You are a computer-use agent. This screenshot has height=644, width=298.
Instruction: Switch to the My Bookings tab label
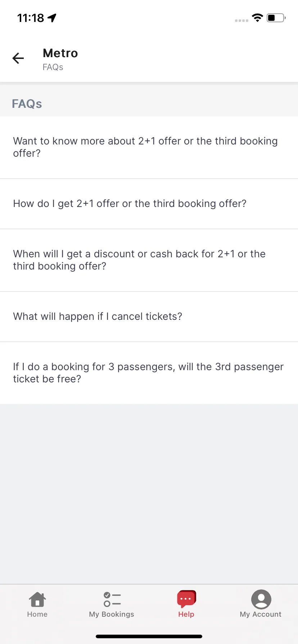point(112,614)
